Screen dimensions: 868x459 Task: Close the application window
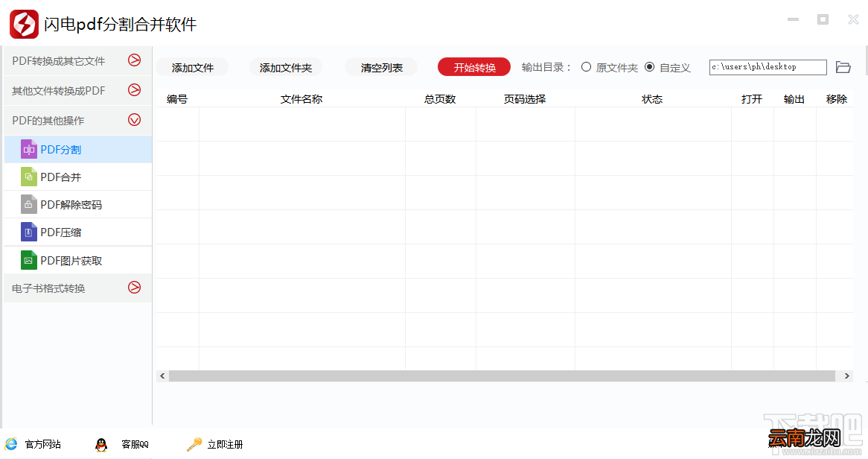point(853,19)
